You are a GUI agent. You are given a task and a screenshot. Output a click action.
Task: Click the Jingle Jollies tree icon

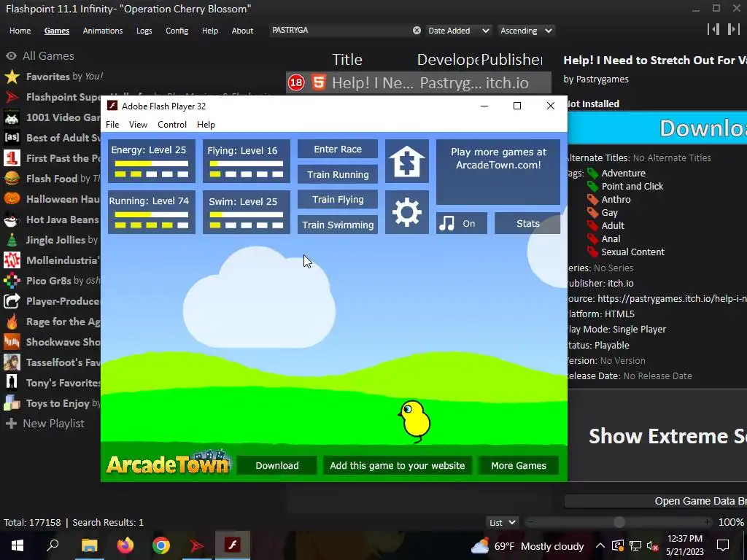click(x=12, y=240)
